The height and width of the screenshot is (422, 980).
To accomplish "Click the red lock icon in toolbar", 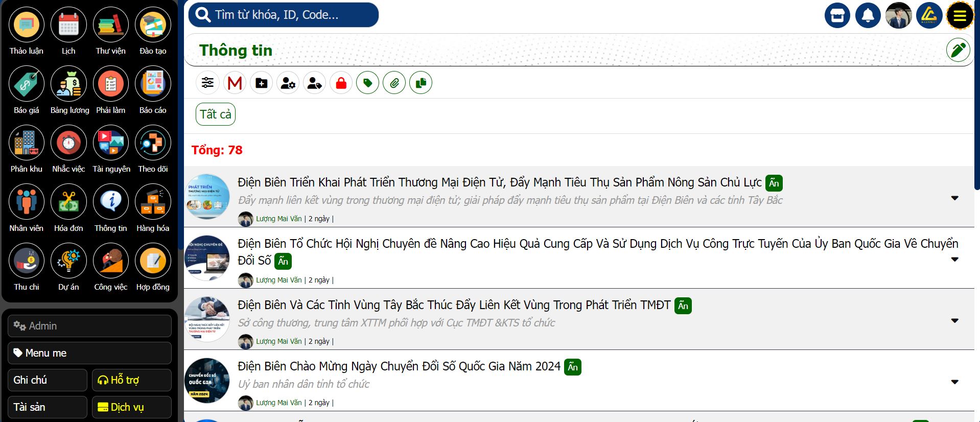I will 341,83.
